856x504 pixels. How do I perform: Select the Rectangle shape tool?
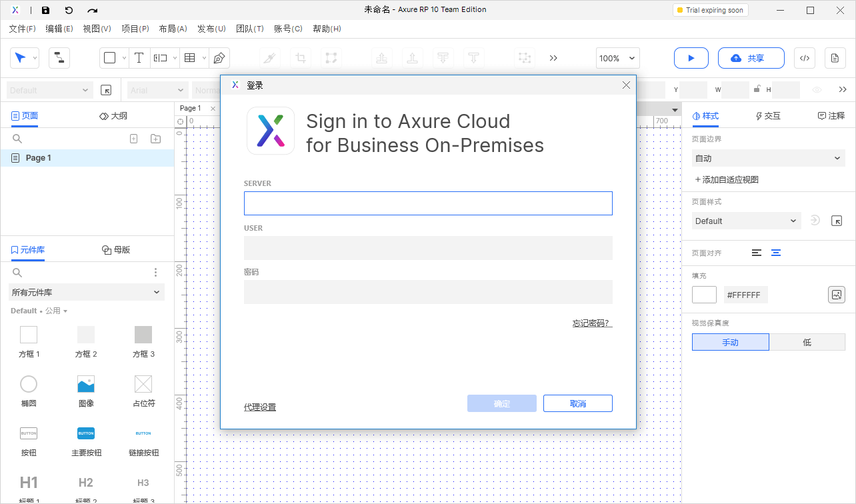(110, 58)
